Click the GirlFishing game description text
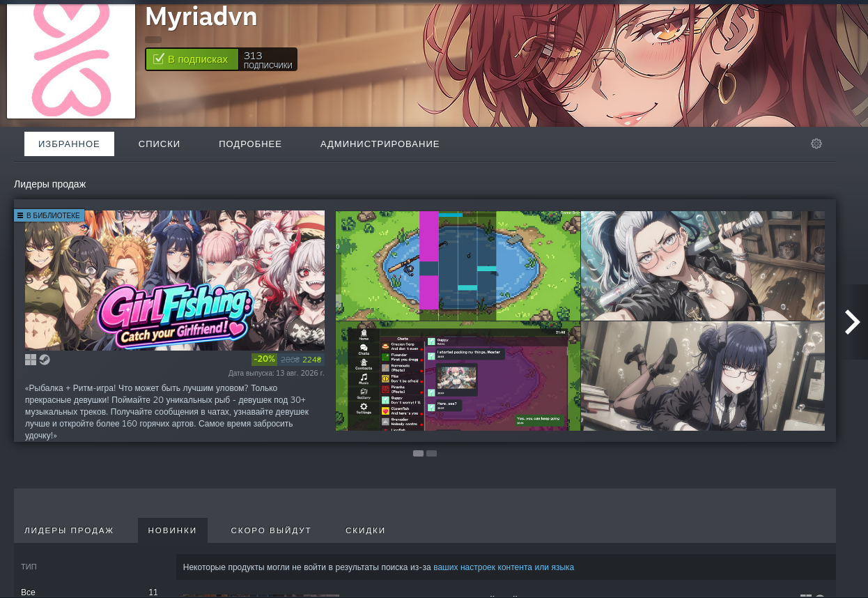 pos(167,411)
